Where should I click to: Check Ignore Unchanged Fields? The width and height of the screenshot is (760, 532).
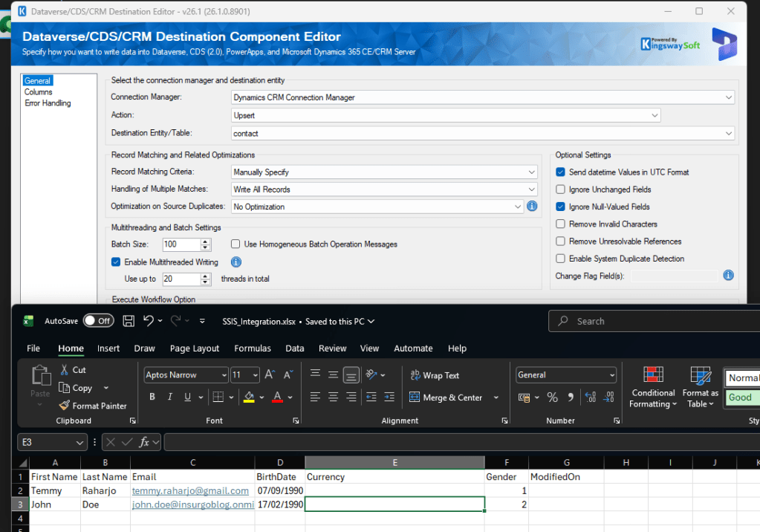point(560,189)
